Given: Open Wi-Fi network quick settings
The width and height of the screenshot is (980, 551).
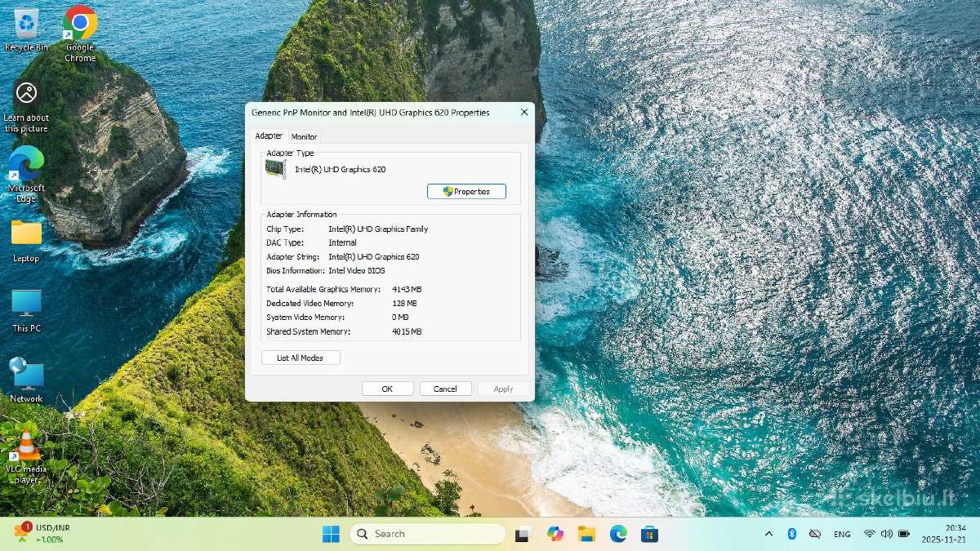Looking at the screenshot, I should [870, 534].
